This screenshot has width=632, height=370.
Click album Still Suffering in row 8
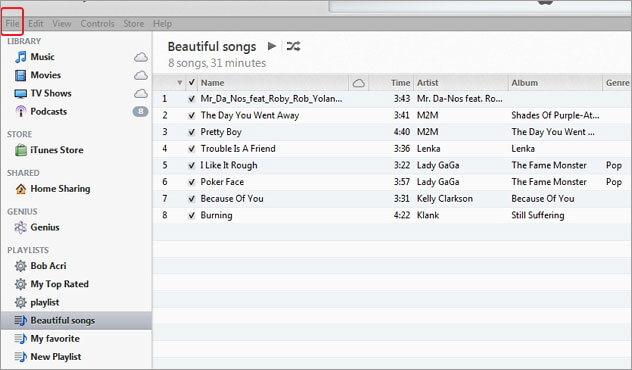538,216
